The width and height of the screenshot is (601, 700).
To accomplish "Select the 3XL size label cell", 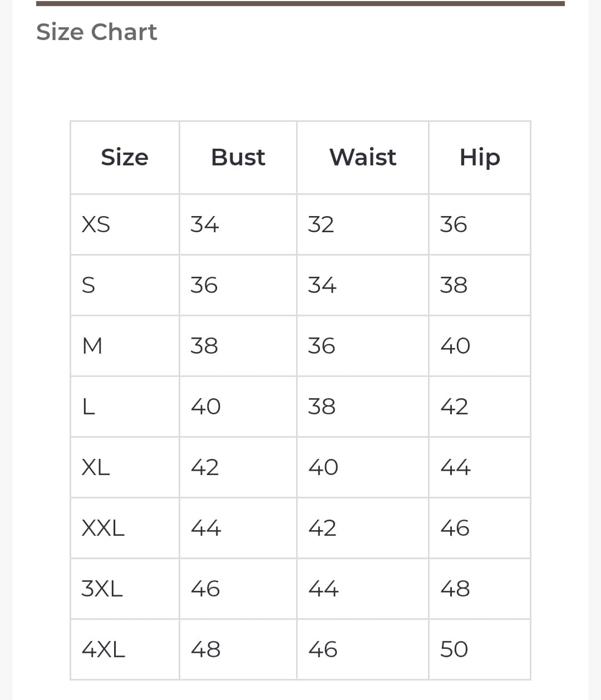I will point(102,589).
